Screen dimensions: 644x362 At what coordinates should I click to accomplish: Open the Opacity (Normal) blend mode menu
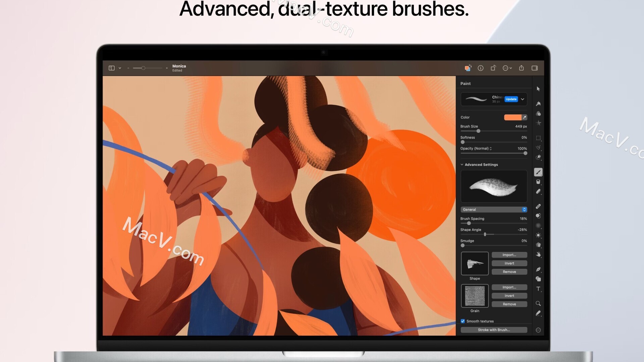tap(476, 148)
